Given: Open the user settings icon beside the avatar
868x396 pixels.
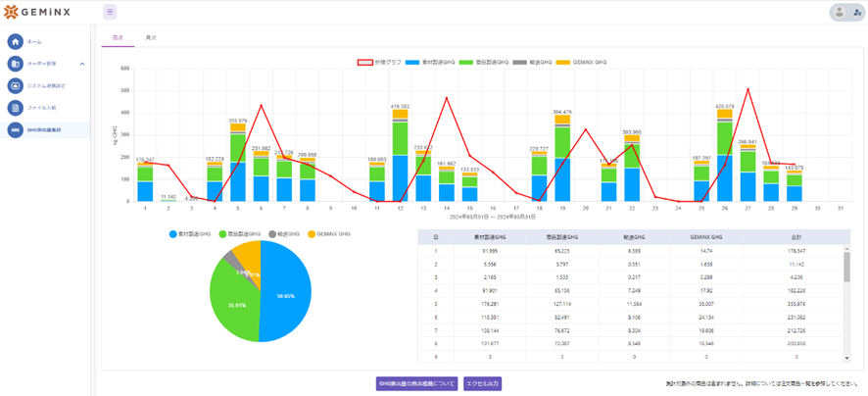Looking at the screenshot, I should (x=857, y=12).
